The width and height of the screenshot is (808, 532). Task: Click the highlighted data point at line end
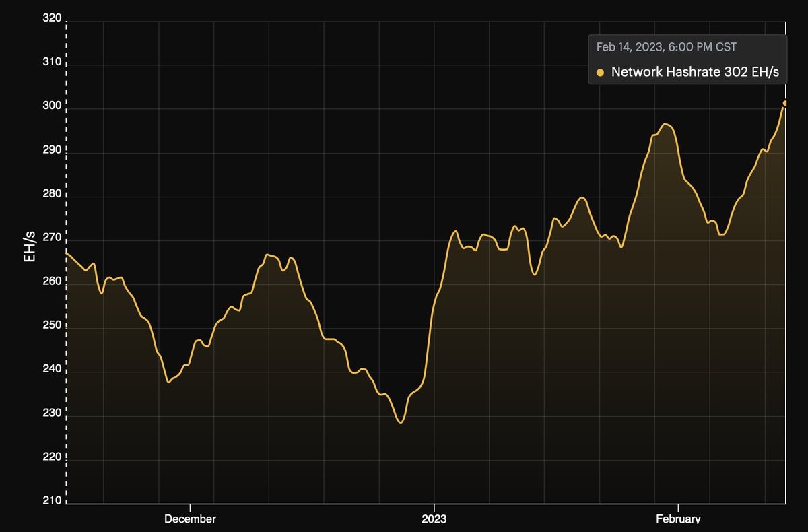click(785, 103)
